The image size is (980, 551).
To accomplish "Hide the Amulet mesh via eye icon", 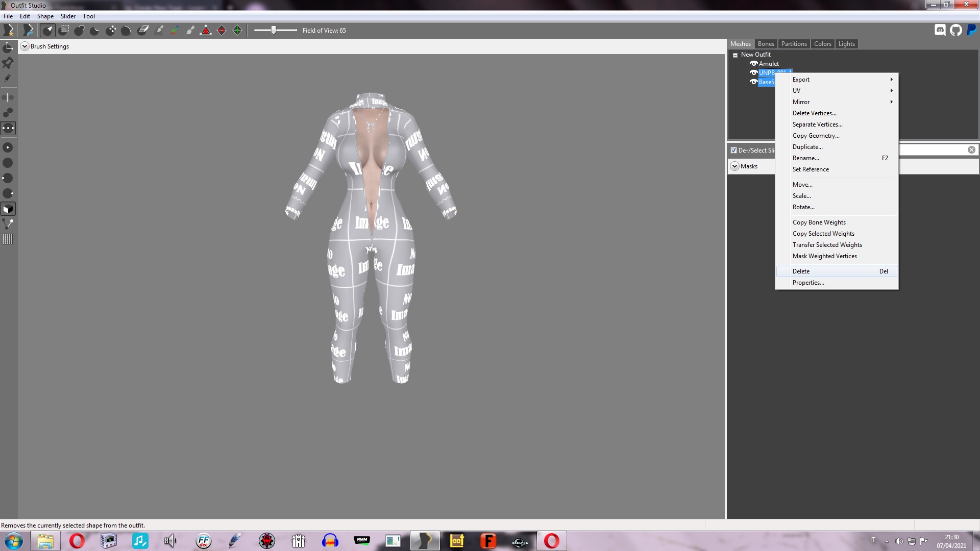I will 753,64.
